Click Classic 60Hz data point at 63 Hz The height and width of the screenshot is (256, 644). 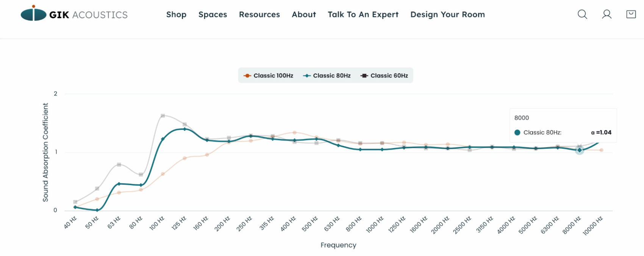coord(119,165)
